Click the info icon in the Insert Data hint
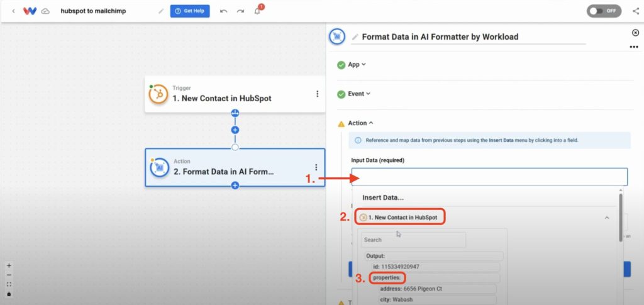Viewport: 644px width, 305px height. pos(358,140)
